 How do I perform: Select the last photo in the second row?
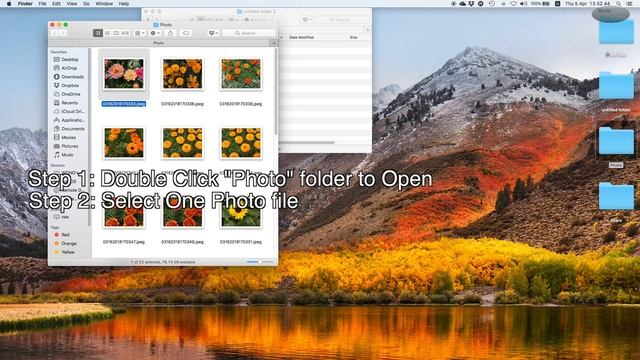(x=241, y=143)
